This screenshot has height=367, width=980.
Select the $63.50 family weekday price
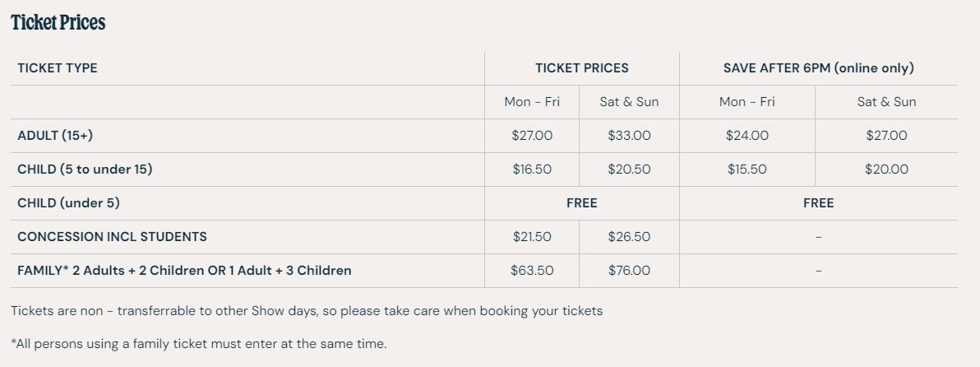(x=532, y=271)
